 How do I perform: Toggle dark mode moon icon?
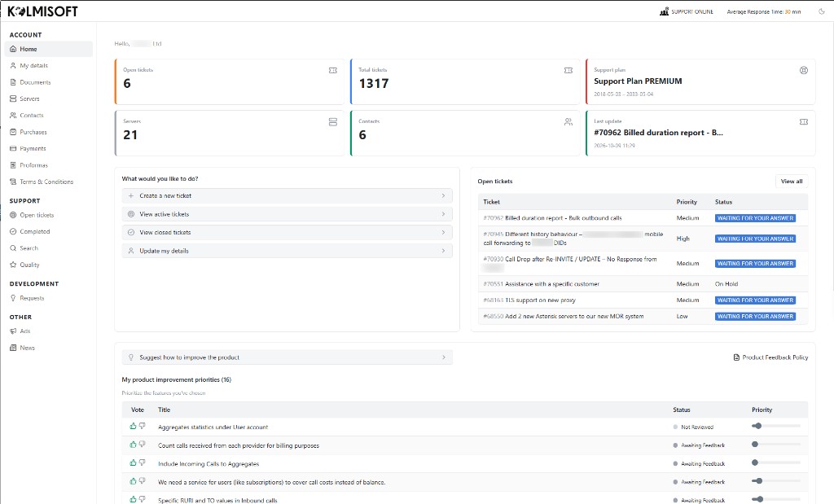point(822,11)
